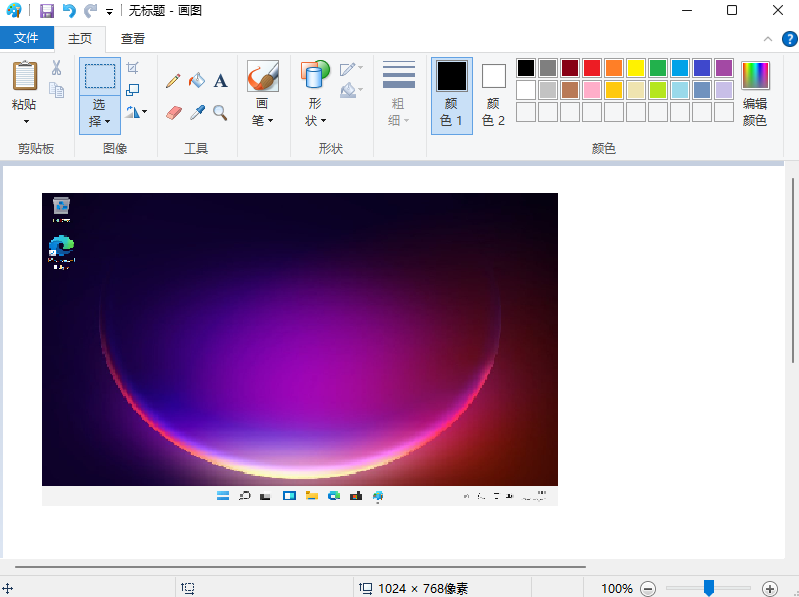Select the Pencil tool

pos(173,81)
